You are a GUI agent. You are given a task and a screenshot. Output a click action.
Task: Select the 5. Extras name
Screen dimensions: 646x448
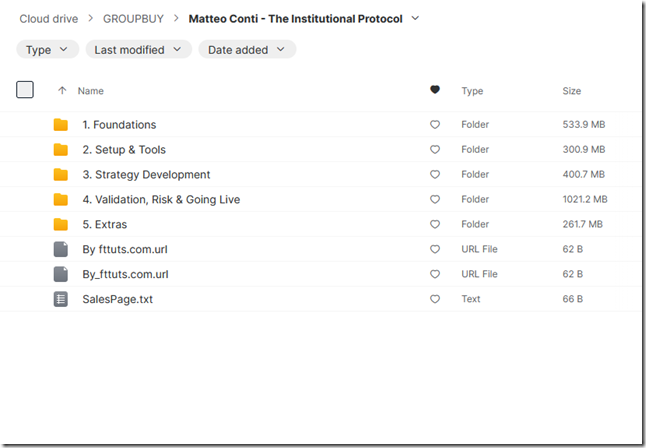[x=105, y=224]
